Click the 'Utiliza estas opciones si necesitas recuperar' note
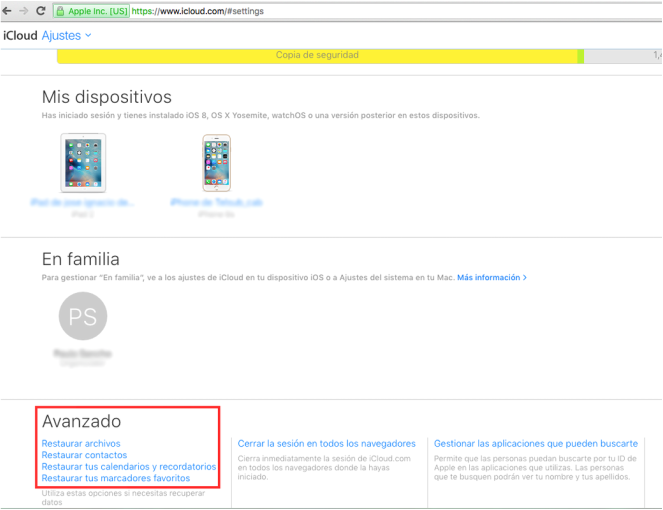The width and height of the screenshot is (663, 510). 123,498
